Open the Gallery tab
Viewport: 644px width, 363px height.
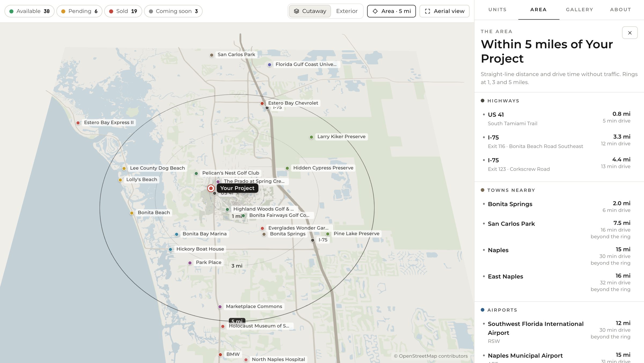[580, 10]
